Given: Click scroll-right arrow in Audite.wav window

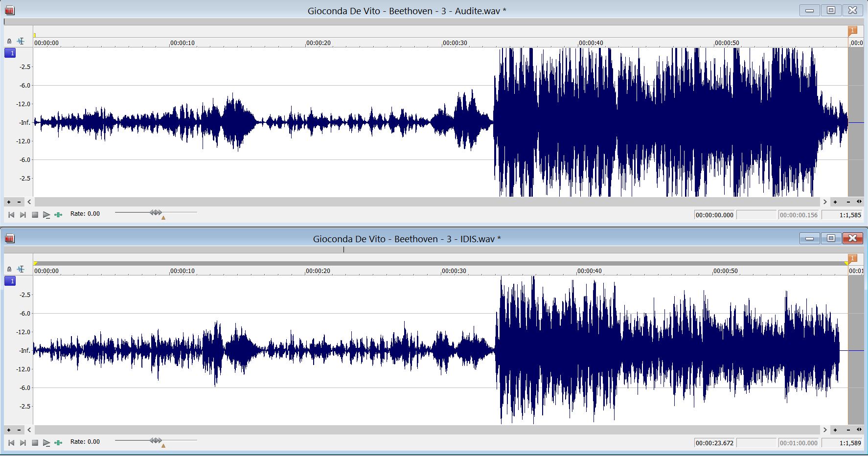Looking at the screenshot, I should pyautogui.click(x=824, y=202).
